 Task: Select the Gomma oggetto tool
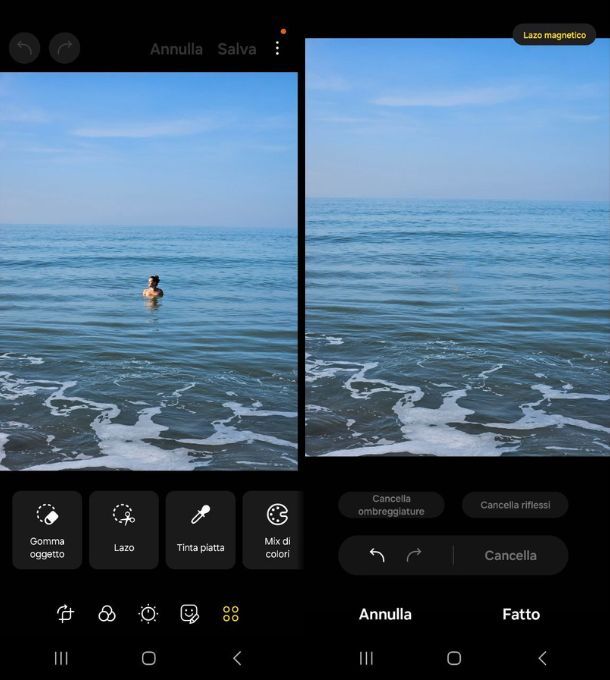47,530
